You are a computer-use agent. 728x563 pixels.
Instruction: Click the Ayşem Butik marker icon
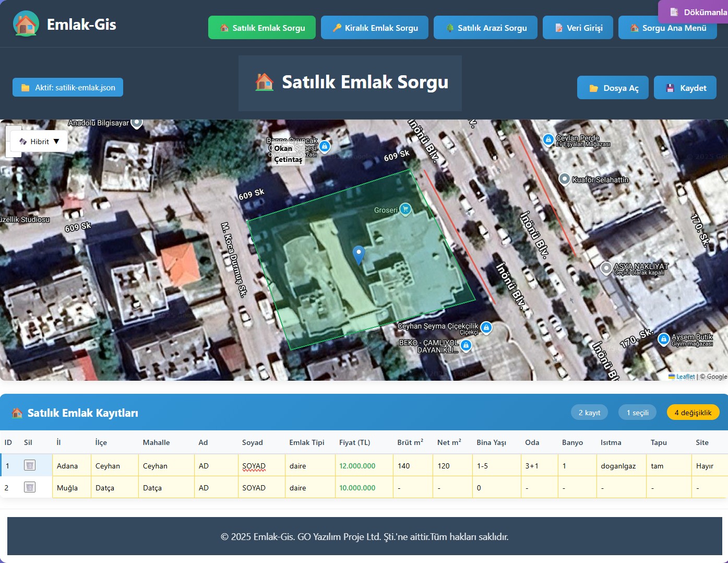663,339
